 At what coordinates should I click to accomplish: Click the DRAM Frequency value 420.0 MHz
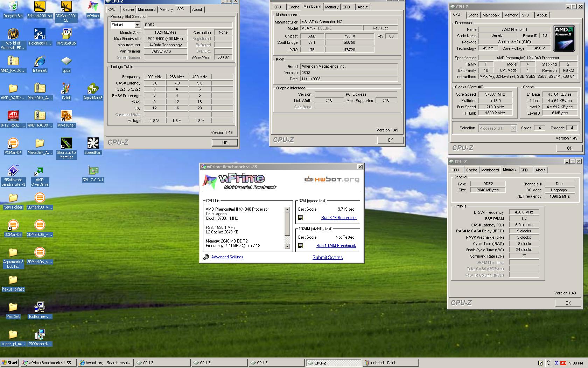point(524,212)
